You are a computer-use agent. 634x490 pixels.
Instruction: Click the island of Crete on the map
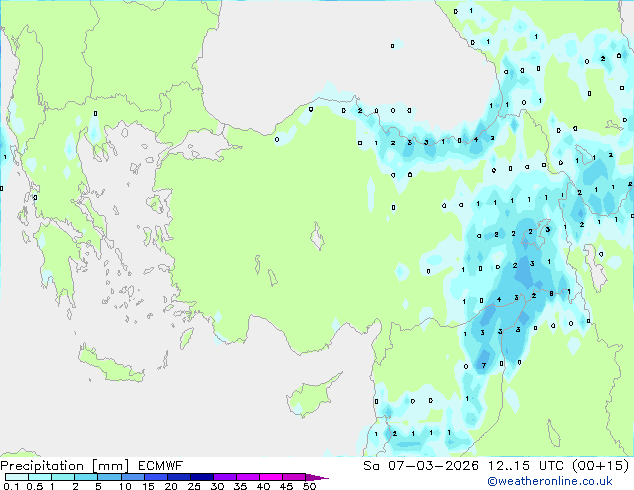point(110,365)
